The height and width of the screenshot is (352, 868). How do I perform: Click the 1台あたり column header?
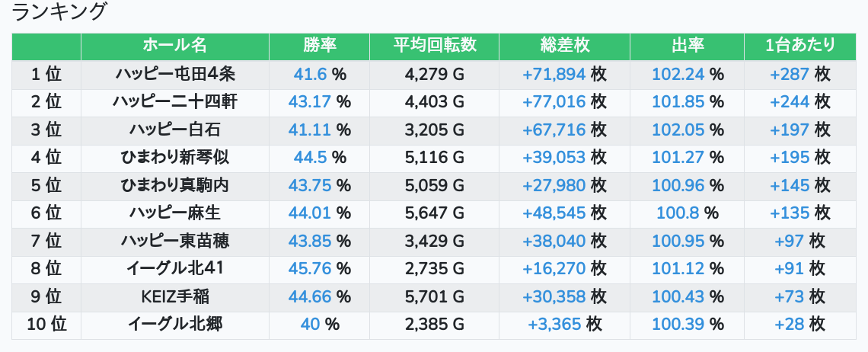coord(800,46)
